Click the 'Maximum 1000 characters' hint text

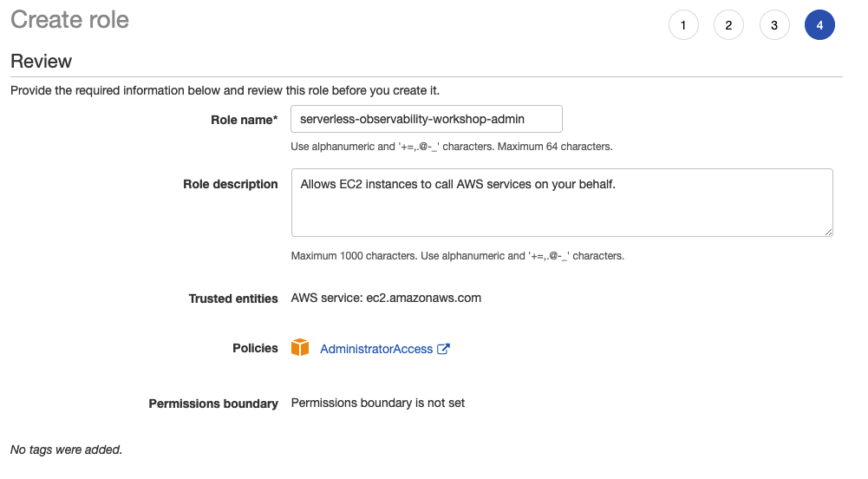pyautogui.click(x=354, y=256)
